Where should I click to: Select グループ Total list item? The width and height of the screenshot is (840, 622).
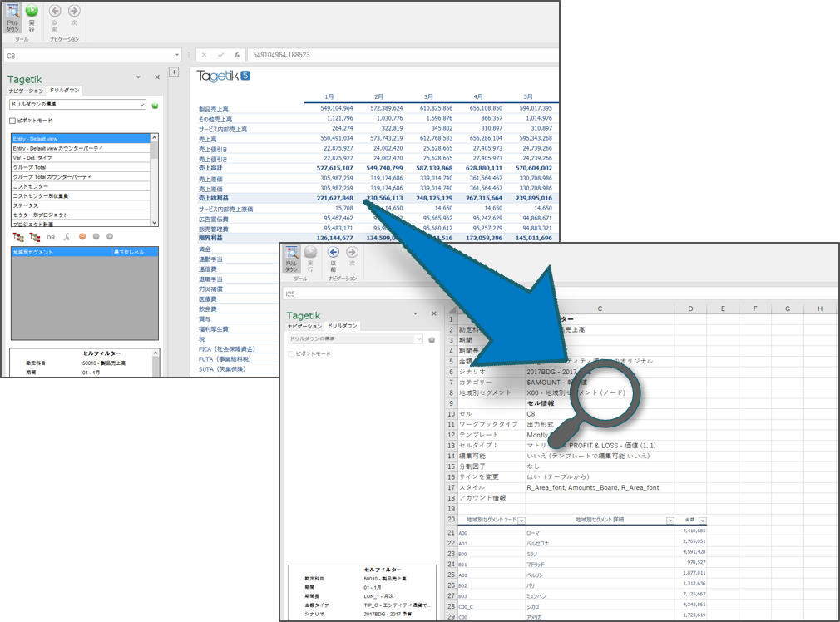[x=81, y=167]
